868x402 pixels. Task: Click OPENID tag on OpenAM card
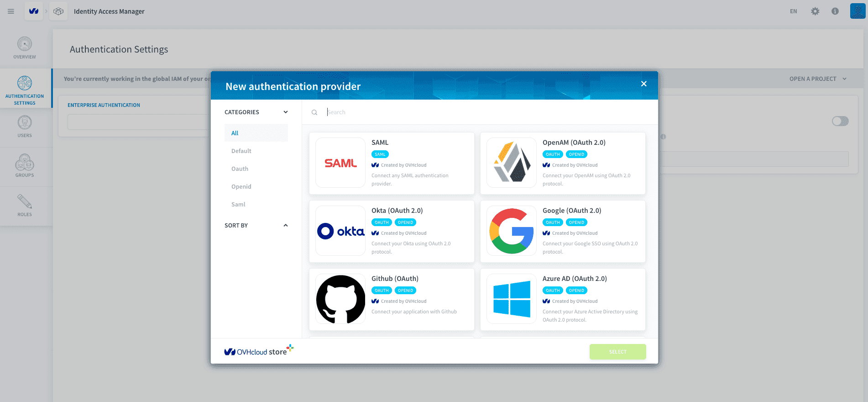pyautogui.click(x=576, y=154)
